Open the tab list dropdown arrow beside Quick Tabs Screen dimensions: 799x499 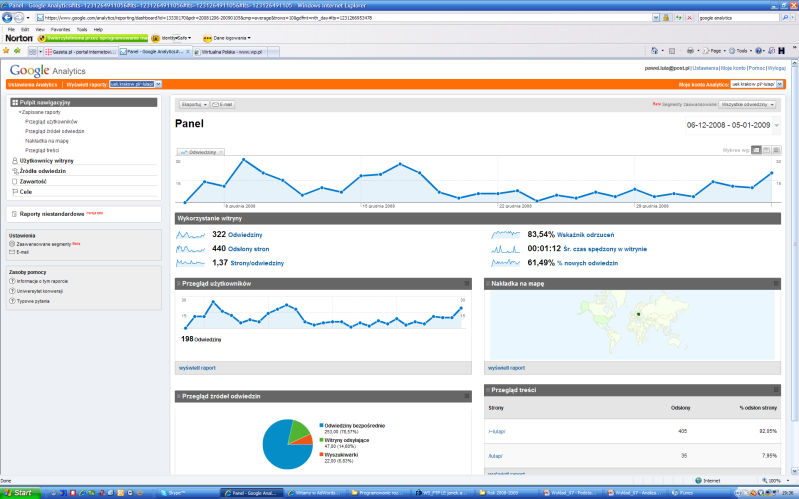41,52
